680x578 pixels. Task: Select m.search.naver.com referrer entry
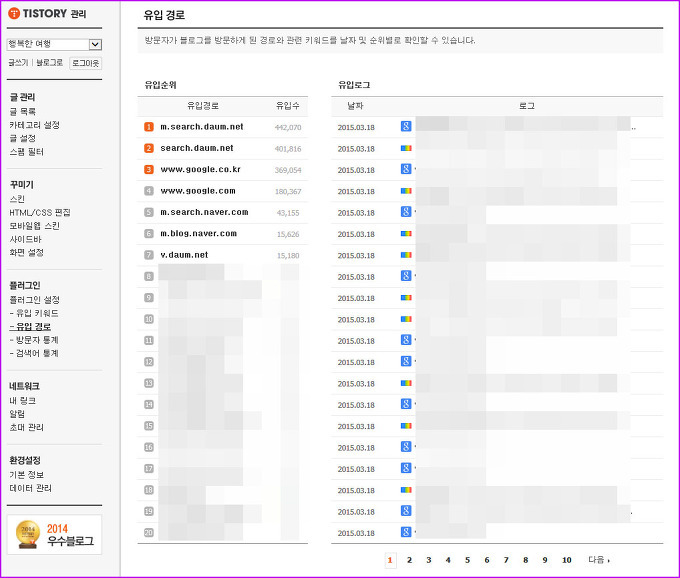[204, 212]
